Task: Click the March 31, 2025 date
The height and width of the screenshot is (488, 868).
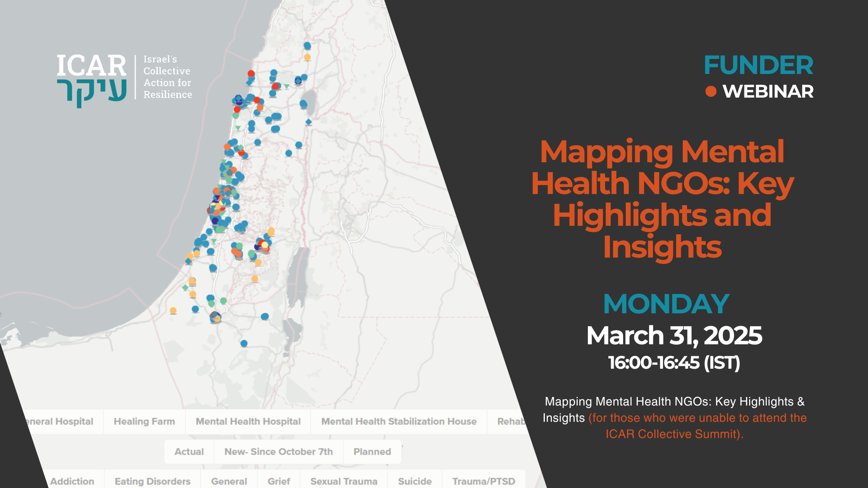Action: [x=674, y=335]
